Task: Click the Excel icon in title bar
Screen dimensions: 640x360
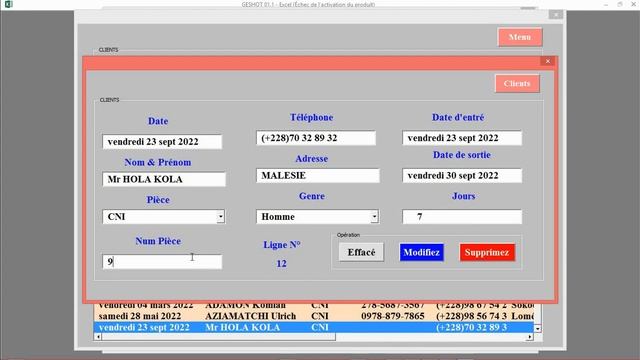Action: (x=8, y=4)
